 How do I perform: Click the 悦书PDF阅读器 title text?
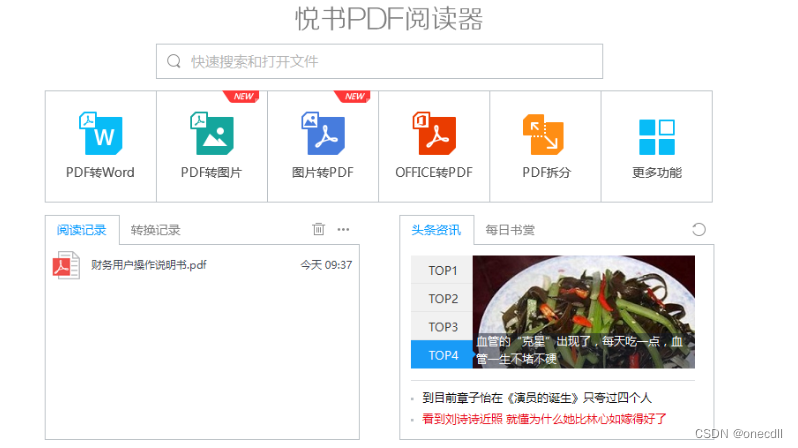point(389,19)
